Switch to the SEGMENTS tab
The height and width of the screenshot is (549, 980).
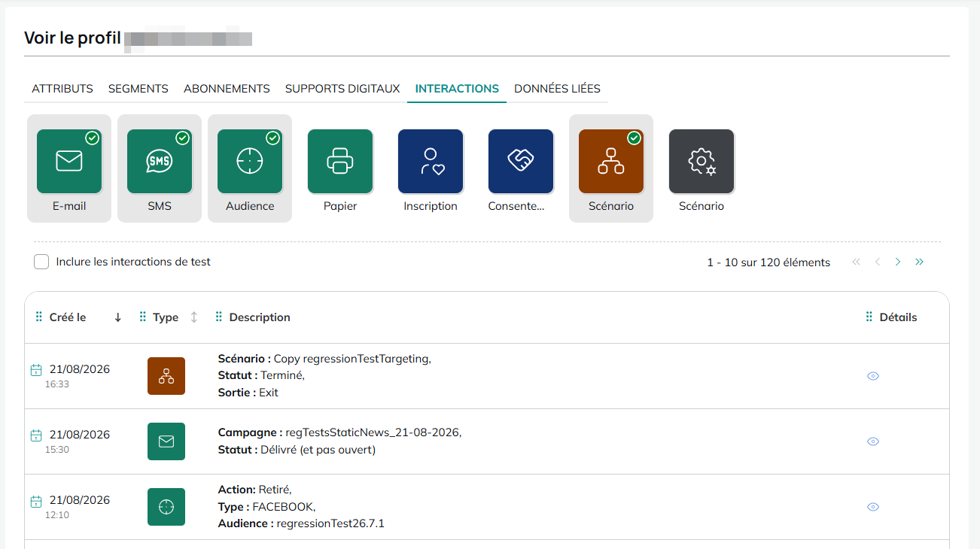tap(138, 89)
